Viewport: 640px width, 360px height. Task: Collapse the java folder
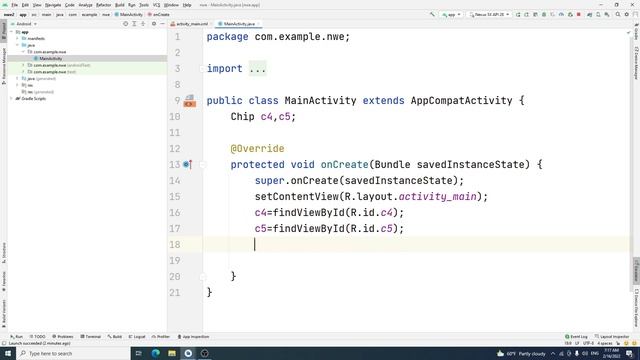(17, 45)
